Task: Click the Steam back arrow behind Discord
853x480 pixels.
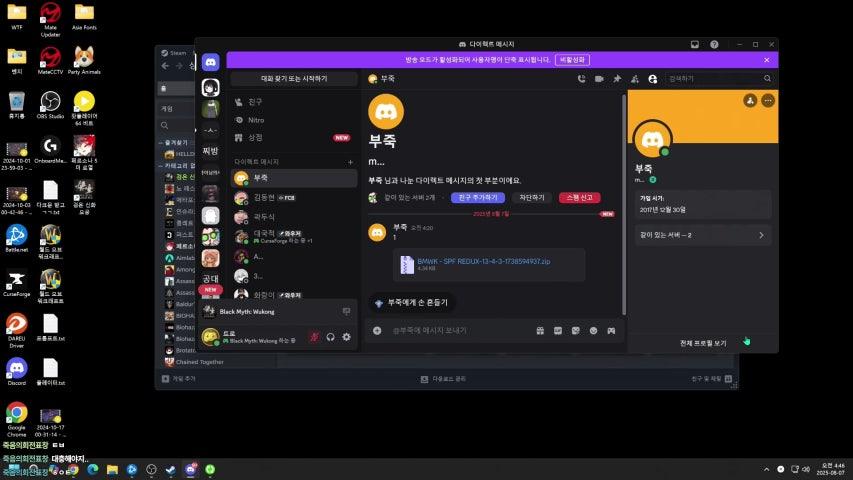Action: click(x=165, y=66)
